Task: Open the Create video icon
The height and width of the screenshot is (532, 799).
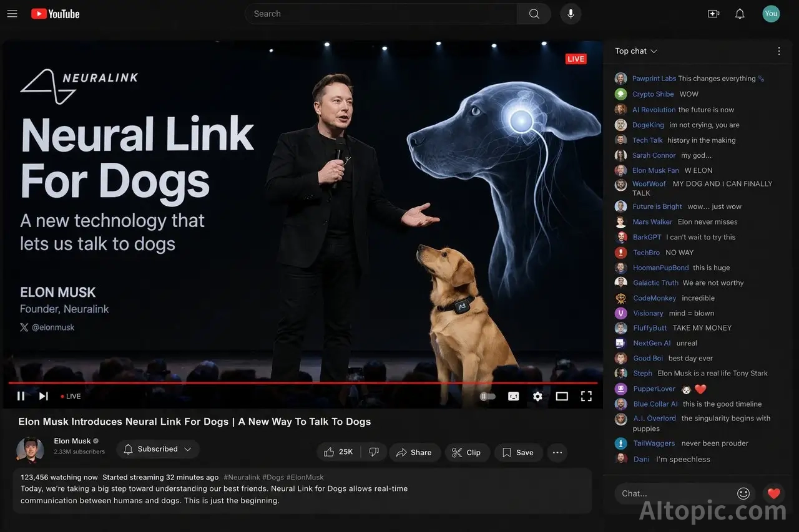Action: [x=713, y=14]
